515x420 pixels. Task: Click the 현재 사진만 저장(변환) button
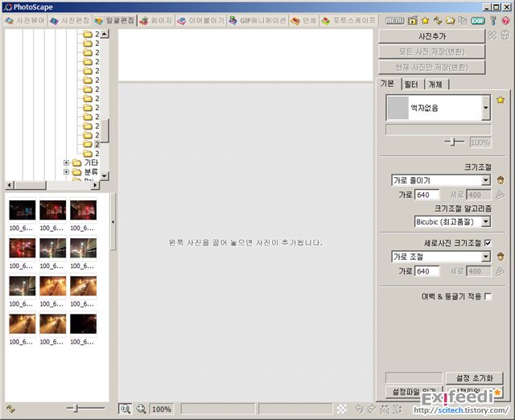[x=432, y=67]
